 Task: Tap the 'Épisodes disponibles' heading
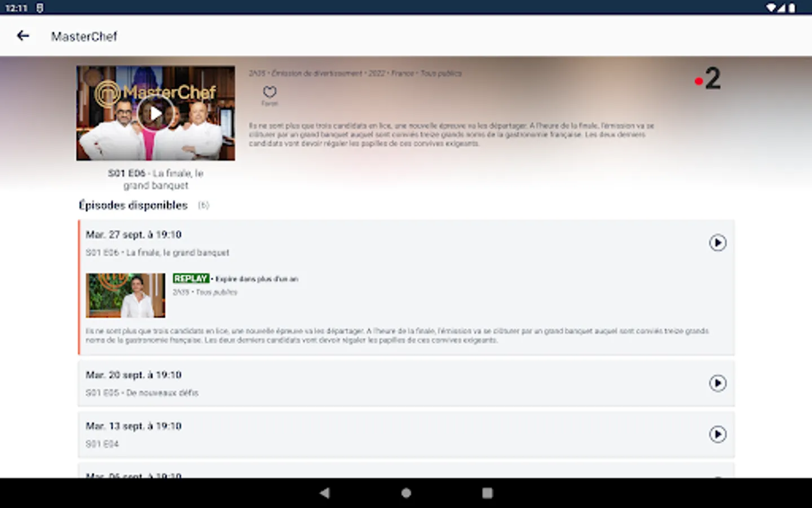coord(133,205)
